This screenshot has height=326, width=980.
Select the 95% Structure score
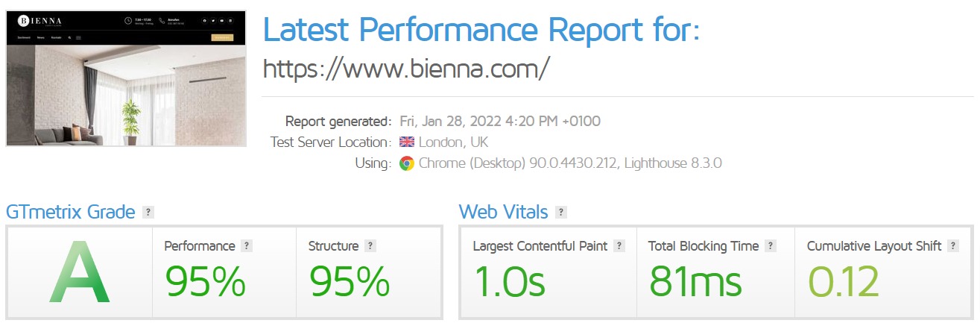click(350, 282)
